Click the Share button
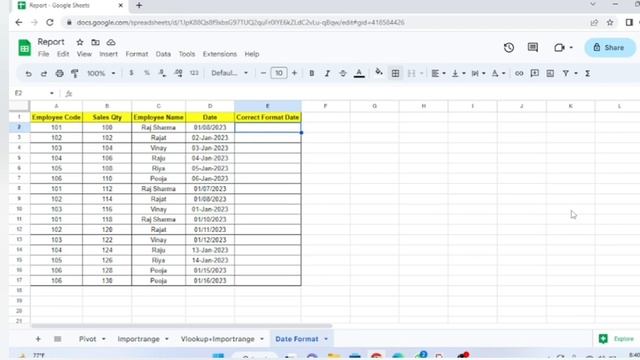Image resolution: width=640 pixels, height=360 pixels. pyautogui.click(x=610, y=47)
